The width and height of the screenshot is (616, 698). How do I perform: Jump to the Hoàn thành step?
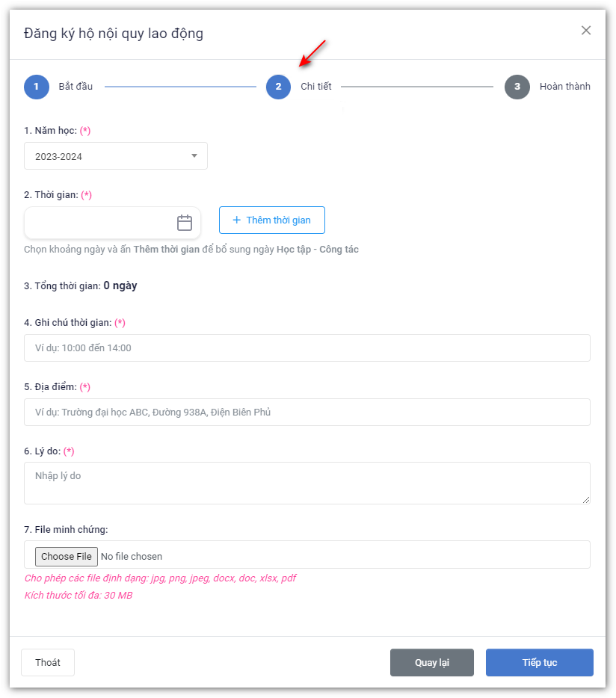564,87
